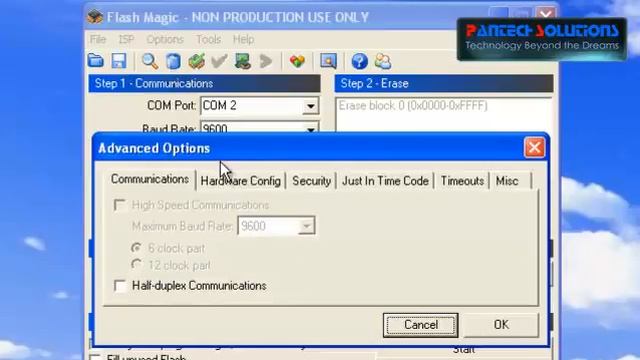
Task: Open the Tools menu
Action: click(208, 39)
